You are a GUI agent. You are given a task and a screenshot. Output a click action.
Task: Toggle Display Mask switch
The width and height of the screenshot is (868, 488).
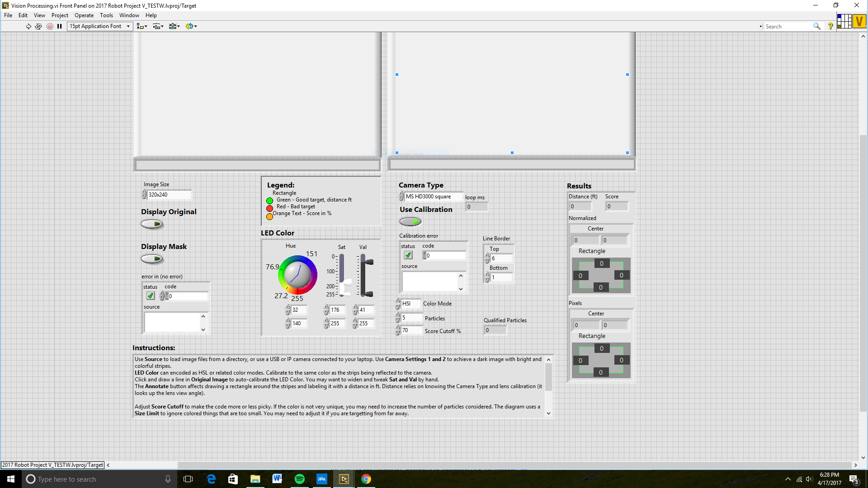[152, 259]
